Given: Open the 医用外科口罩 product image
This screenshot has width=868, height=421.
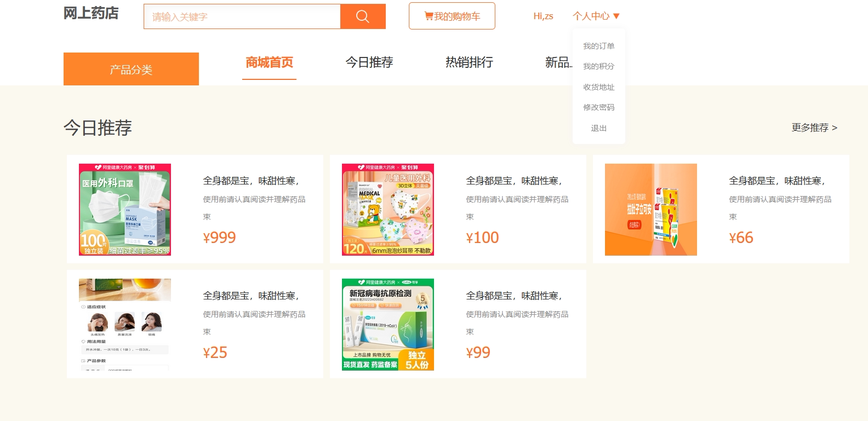Looking at the screenshot, I should (125, 209).
